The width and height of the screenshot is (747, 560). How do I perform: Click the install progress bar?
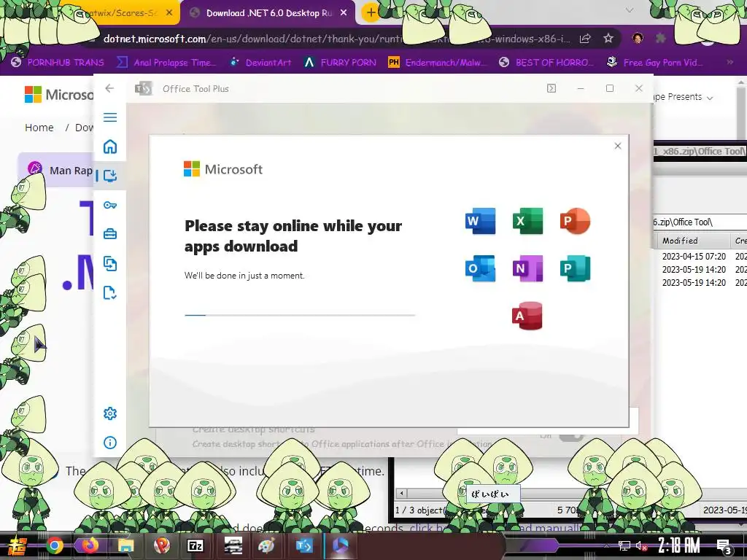point(300,315)
